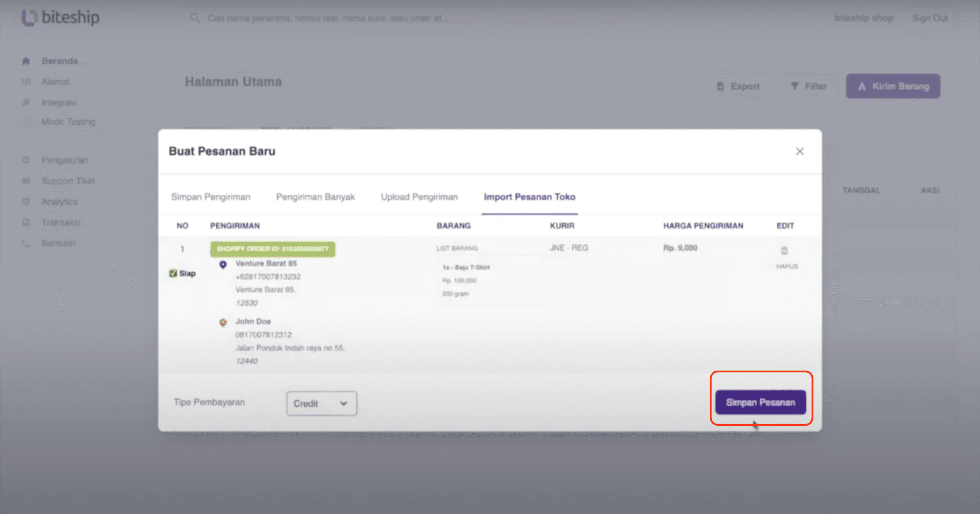Image resolution: width=980 pixels, height=514 pixels.
Task: Click the Hapus trash icon
Action: (784, 251)
